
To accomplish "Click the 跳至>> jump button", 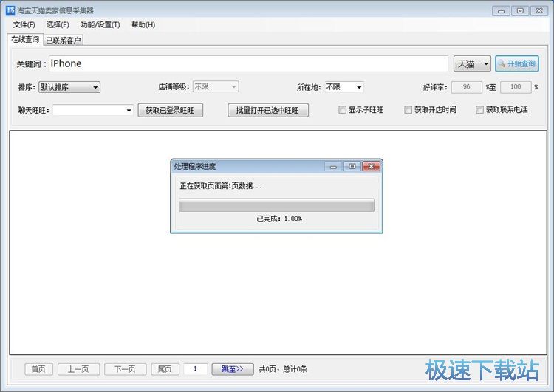I will click(233, 369).
